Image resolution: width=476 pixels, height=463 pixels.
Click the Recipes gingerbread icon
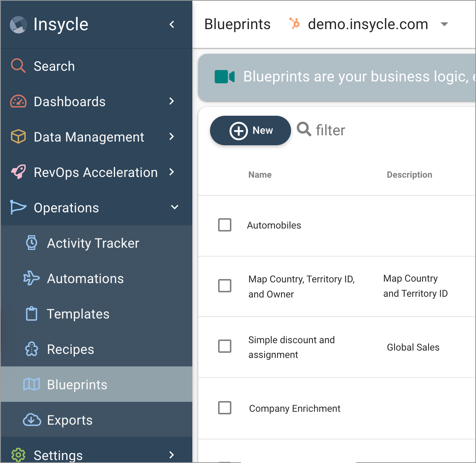(x=32, y=349)
